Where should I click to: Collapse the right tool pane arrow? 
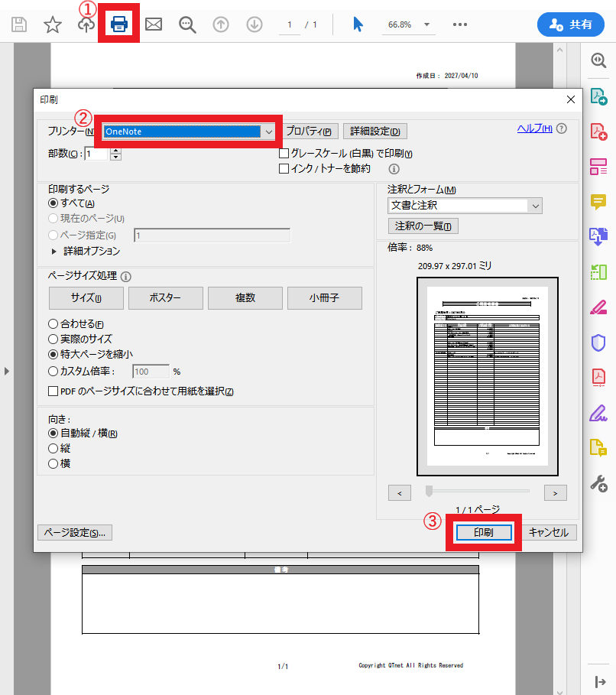click(x=600, y=681)
